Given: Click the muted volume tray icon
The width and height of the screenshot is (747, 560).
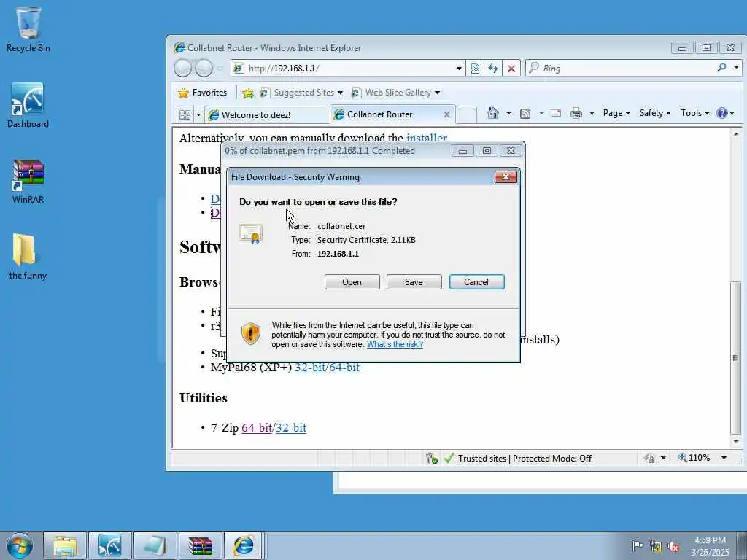Looking at the screenshot, I should [673, 546].
